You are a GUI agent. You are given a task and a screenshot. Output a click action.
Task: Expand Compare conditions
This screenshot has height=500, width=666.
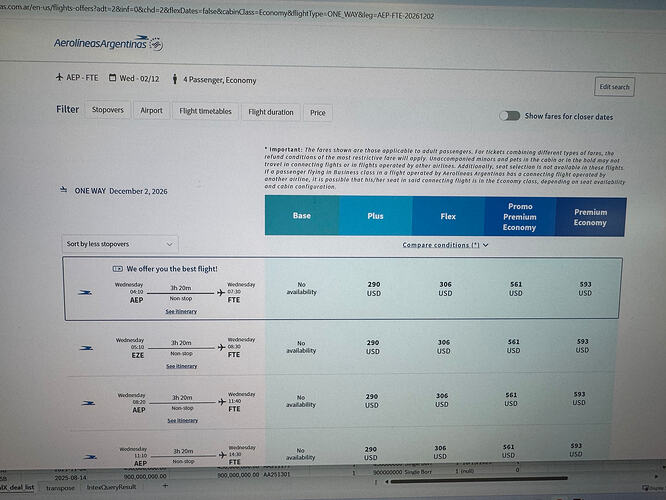445,244
